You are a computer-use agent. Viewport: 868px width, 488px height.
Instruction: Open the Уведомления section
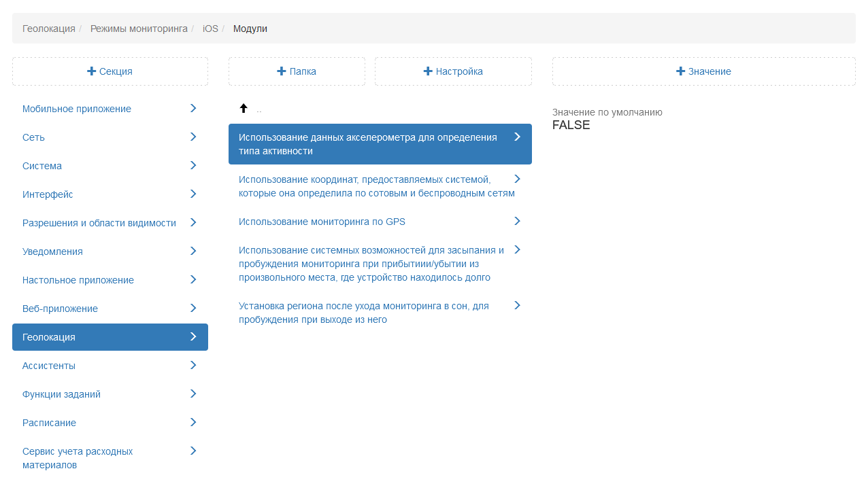(x=52, y=251)
